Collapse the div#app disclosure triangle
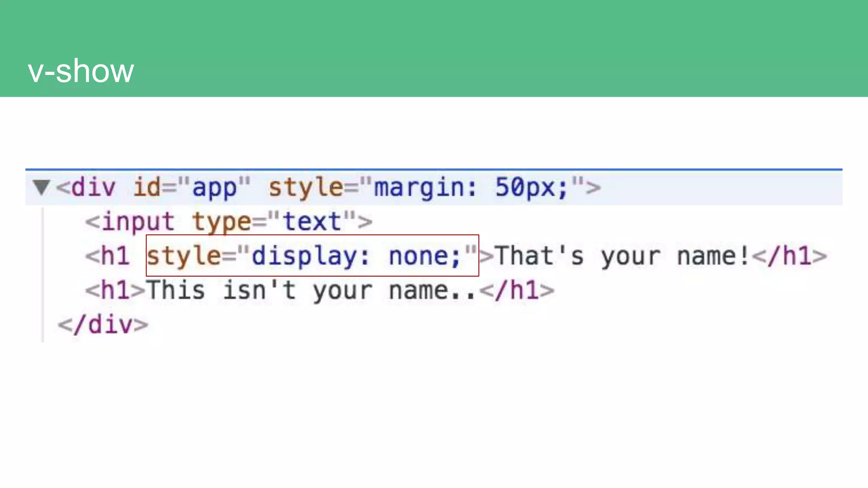 (41, 187)
